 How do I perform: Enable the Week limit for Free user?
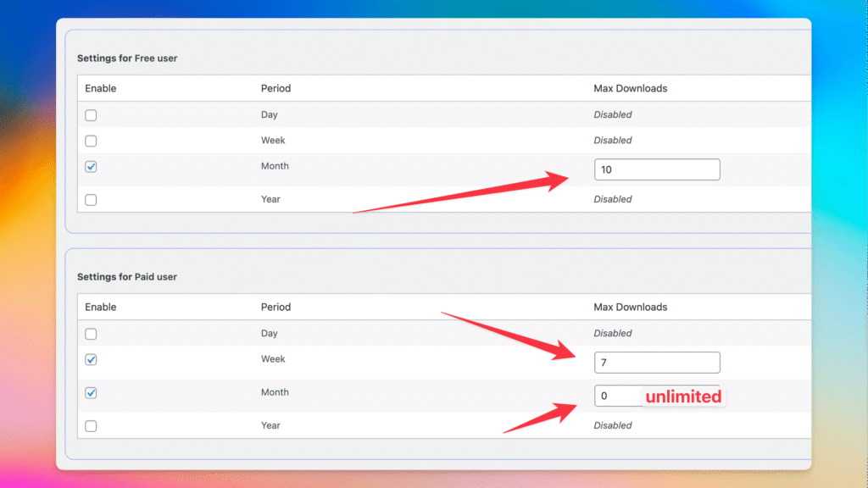coord(91,141)
